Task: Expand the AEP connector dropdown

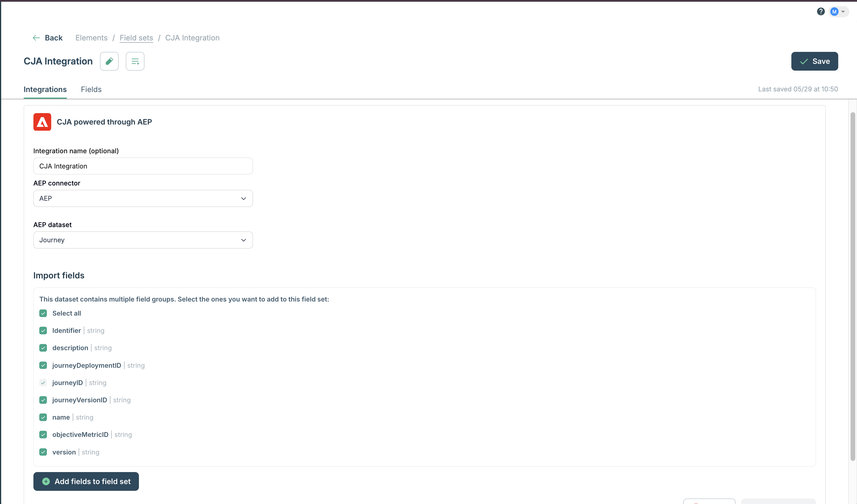Action: coord(143,198)
